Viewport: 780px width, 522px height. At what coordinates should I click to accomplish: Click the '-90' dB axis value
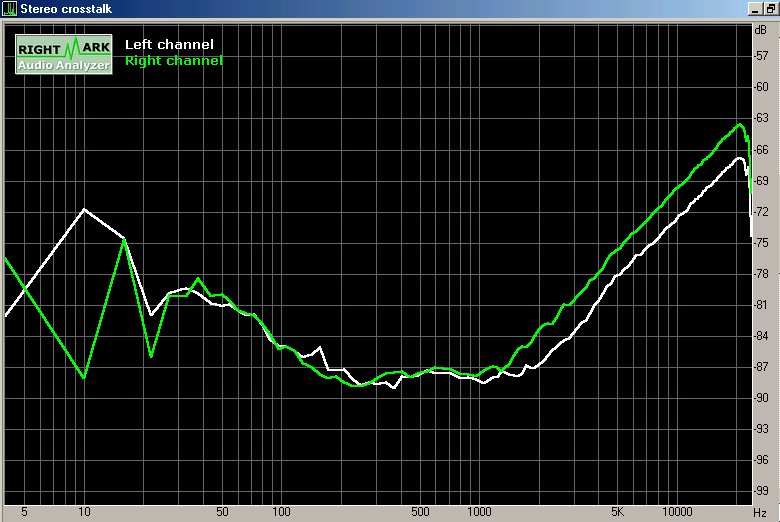click(761, 398)
